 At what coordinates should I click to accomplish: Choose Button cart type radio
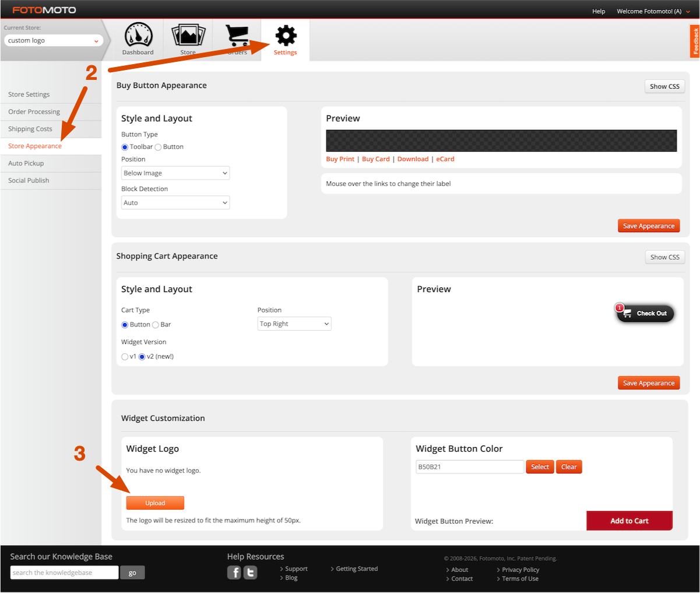click(x=125, y=325)
